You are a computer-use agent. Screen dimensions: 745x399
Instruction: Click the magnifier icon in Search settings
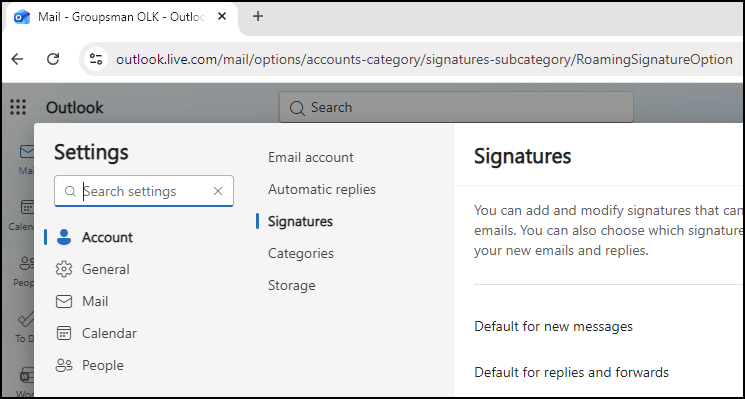(x=70, y=191)
